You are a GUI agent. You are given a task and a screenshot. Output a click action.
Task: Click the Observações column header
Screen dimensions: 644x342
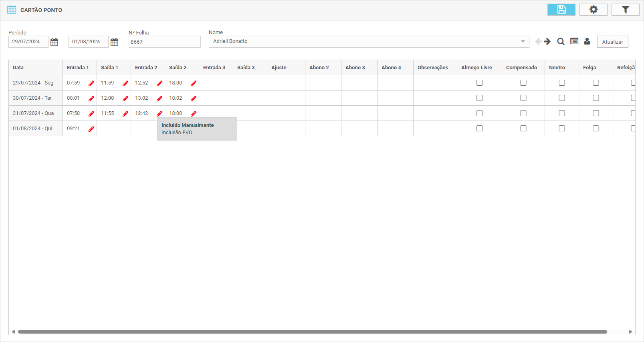[433, 68]
